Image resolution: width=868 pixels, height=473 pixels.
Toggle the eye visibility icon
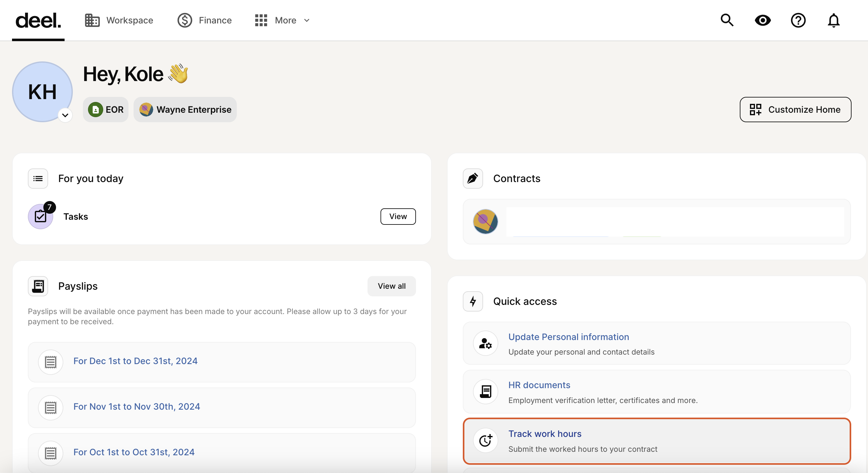pos(763,20)
